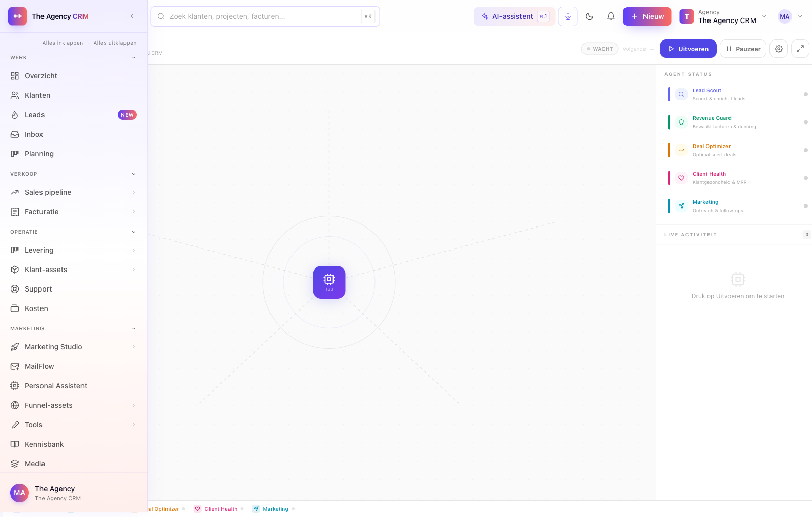812x517 pixels.
Task: Collapse the OPERATIE section
Action: [x=134, y=232]
